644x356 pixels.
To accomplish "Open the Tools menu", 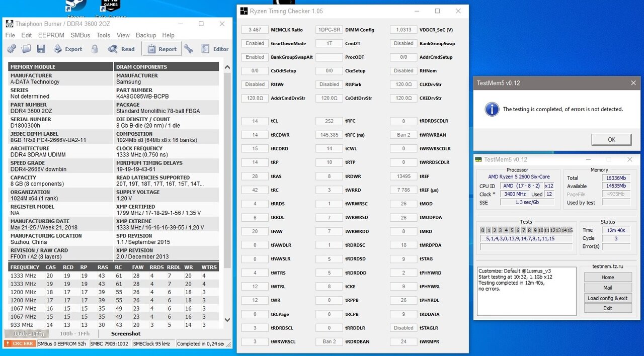I will (103, 35).
